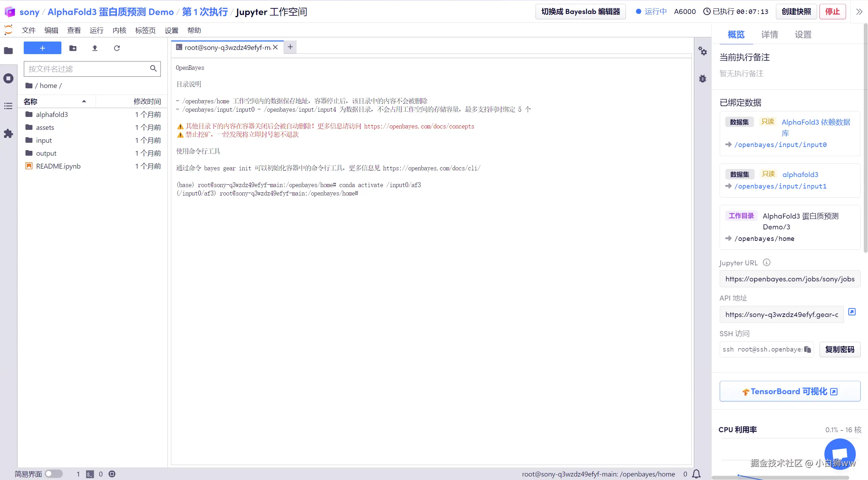Collapse the right panel with double chevron
Image resolution: width=868 pixels, height=480 pixels.
coord(859,12)
